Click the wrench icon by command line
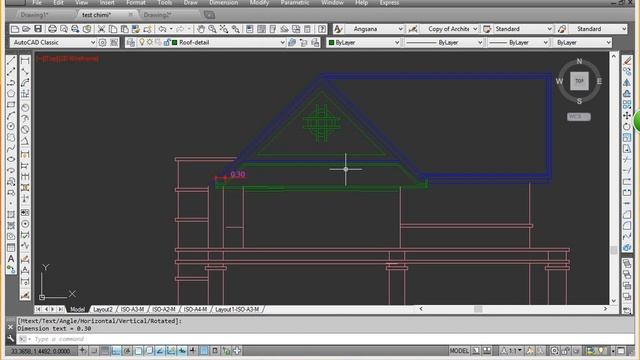This screenshot has height=360, width=640. pos(11,338)
